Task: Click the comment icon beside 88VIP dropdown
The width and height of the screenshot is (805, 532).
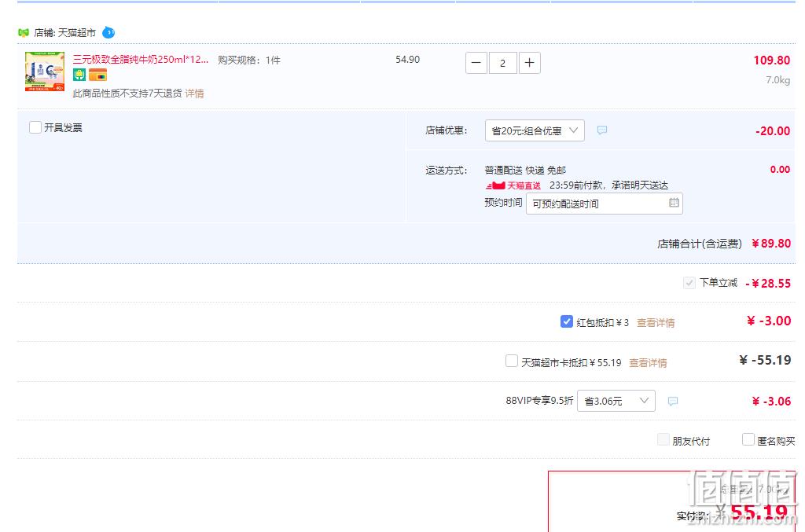Action: (673, 402)
